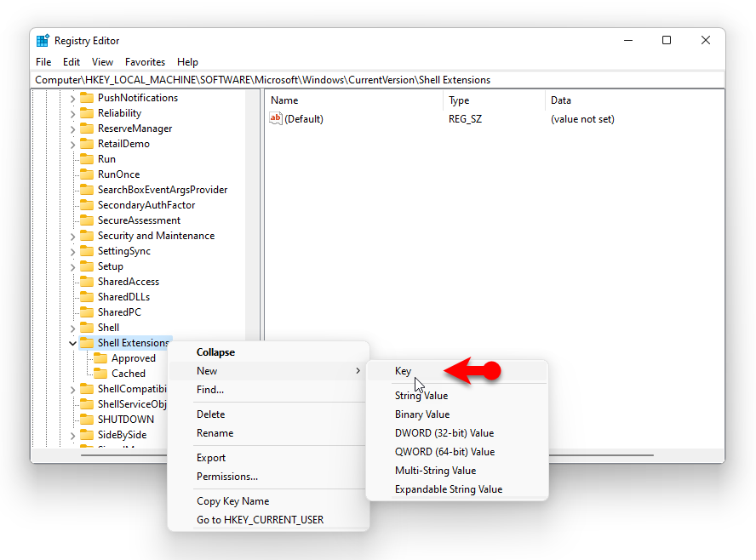Click the Setup folder icon
This screenshot has height=560, width=756.
[x=87, y=266]
